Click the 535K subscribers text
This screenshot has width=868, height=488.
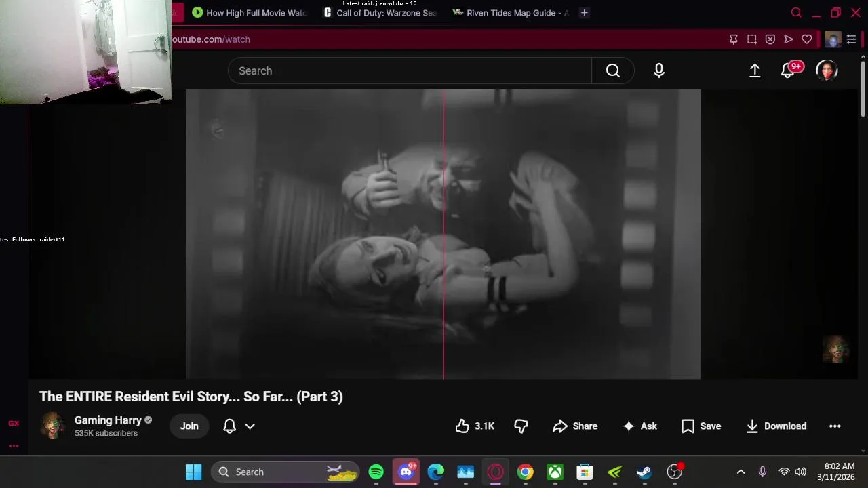tap(106, 433)
